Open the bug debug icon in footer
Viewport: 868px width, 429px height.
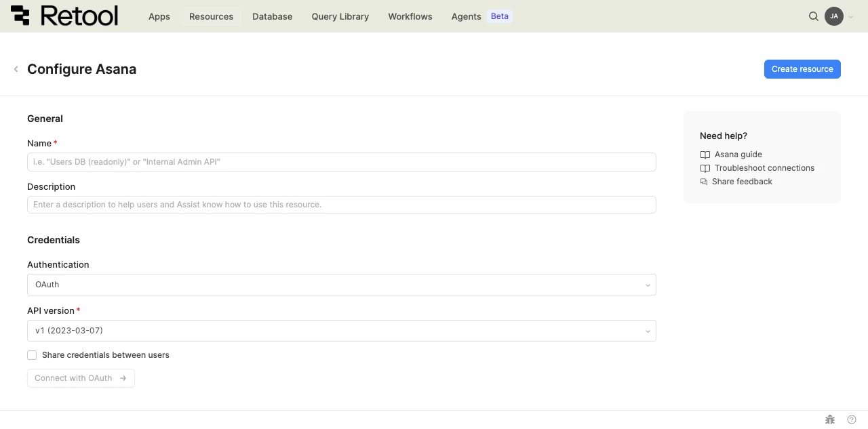click(x=830, y=420)
